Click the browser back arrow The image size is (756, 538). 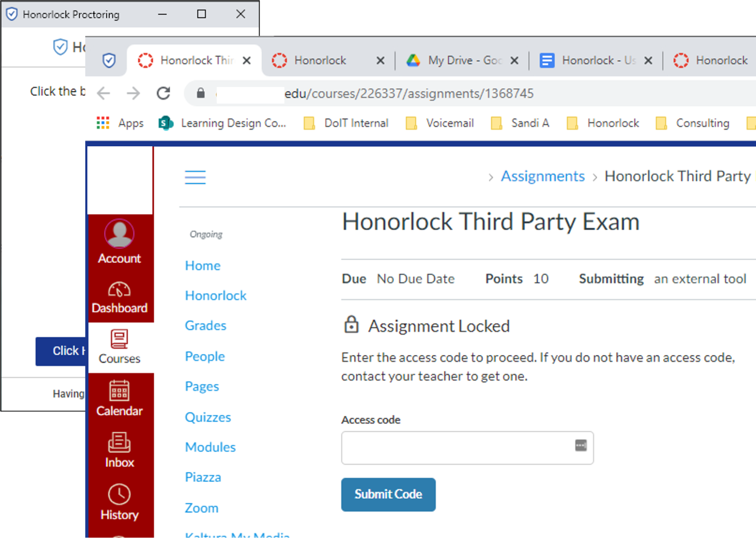click(x=103, y=93)
